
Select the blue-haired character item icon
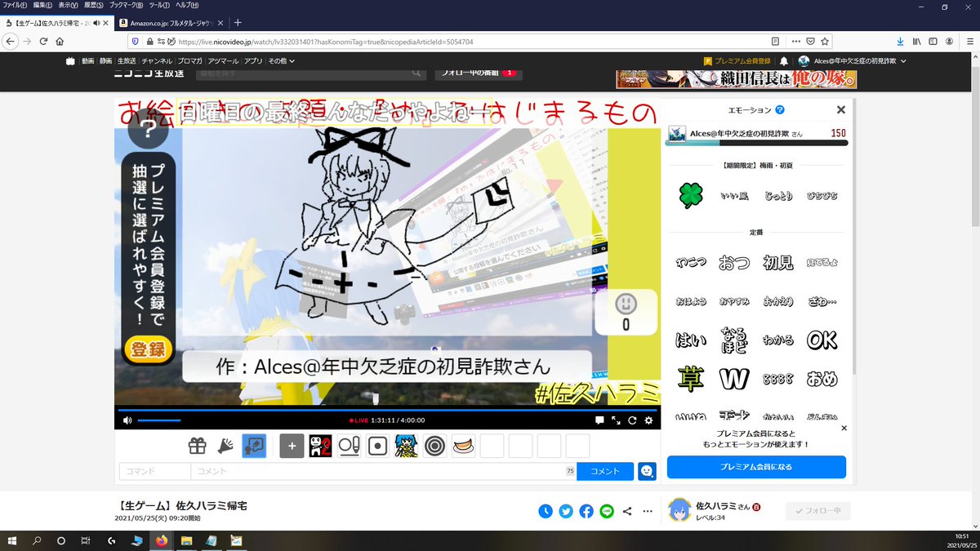click(x=406, y=446)
